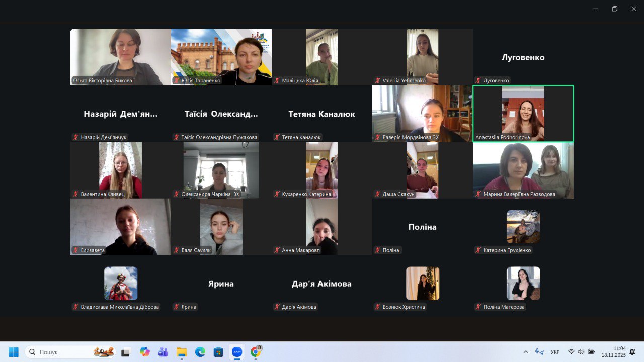Select the Ольга Вікторівна Бикова video tile
Screen dimensions: 644x362
(120, 56)
